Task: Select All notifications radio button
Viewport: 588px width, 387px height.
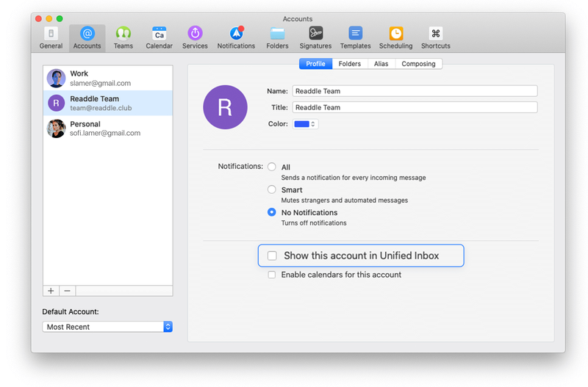Action: tap(272, 167)
